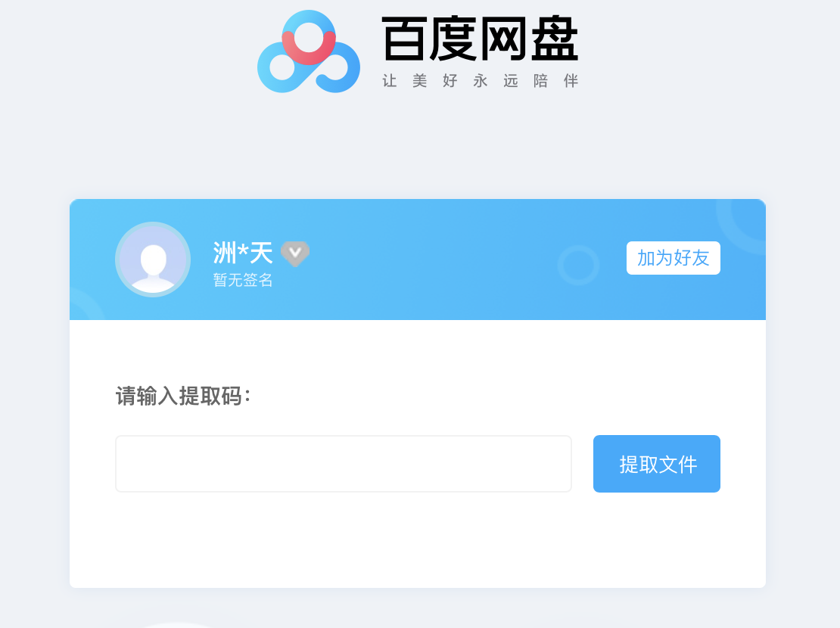This screenshot has width=840, height=628.
Task: Click the pale cloud shape at the page bottom
Action: coord(177,624)
